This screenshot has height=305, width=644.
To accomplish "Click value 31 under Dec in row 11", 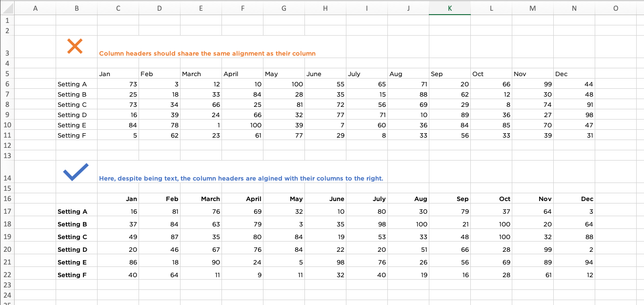I will (x=590, y=136).
